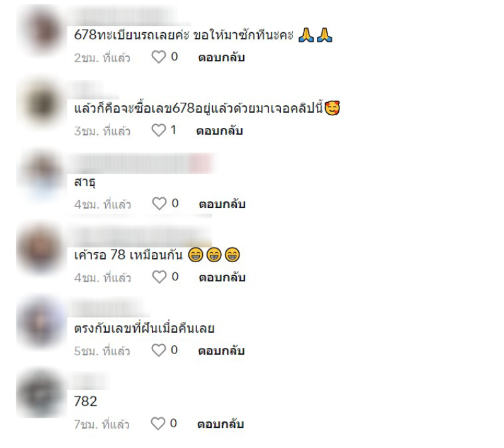This screenshot has height=448, width=504.
Task: Open avatar of the เลข678 clip commenter
Action: click(41, 103)
